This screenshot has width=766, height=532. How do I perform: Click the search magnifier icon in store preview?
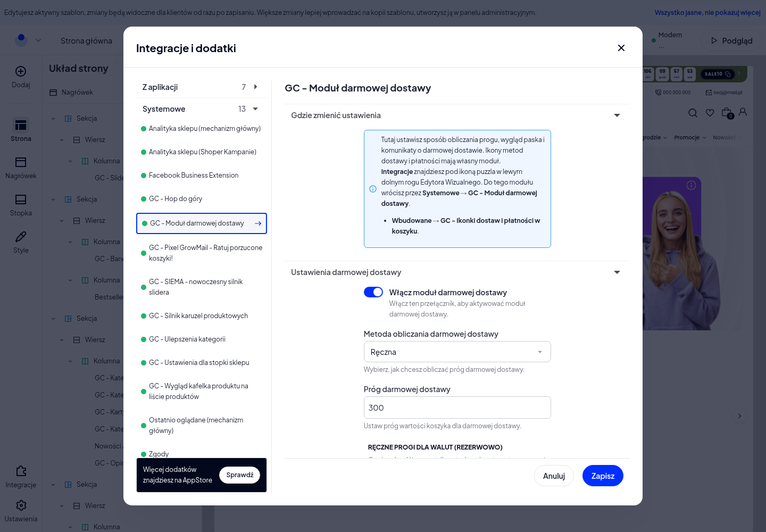693,113
